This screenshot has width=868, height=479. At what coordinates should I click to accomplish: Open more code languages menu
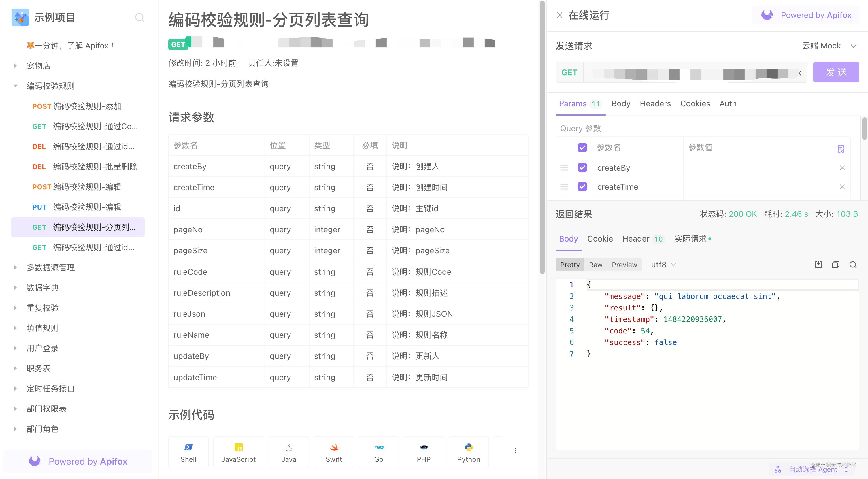[x=515, y=450]
